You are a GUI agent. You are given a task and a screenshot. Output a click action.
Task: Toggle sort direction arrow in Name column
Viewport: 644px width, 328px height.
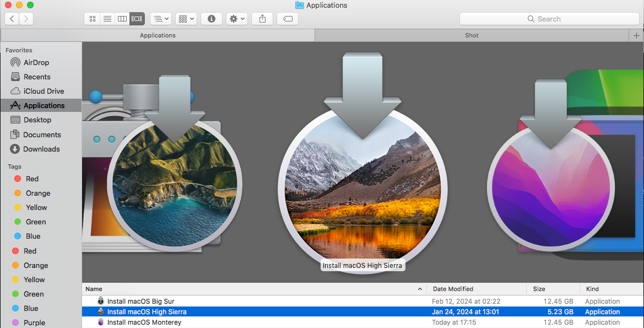pyautogui.click(x=420, y=289)
